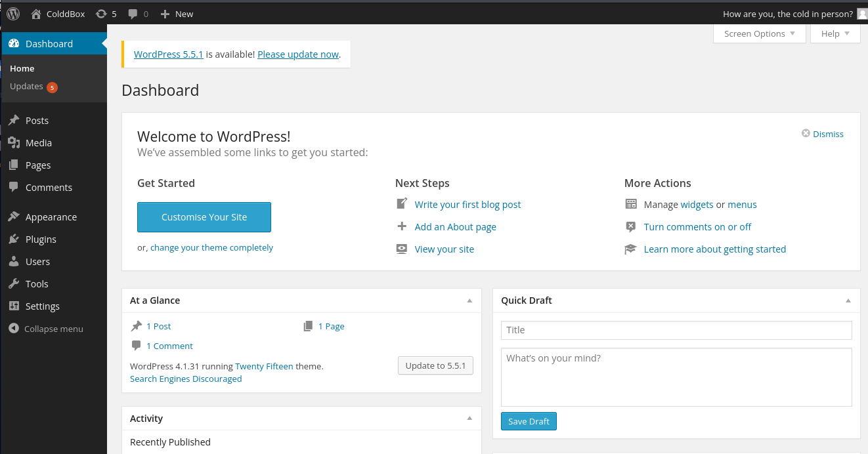Screen dimensions: 868x454
Task: Click the bubble icon next to 1 Comment
Action: point(137,346)
